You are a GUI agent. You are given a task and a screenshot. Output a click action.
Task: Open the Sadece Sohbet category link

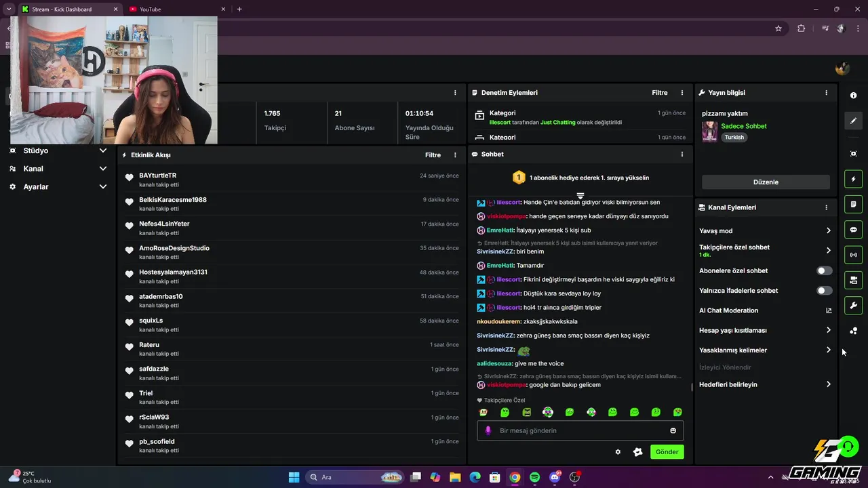(744, 126)
